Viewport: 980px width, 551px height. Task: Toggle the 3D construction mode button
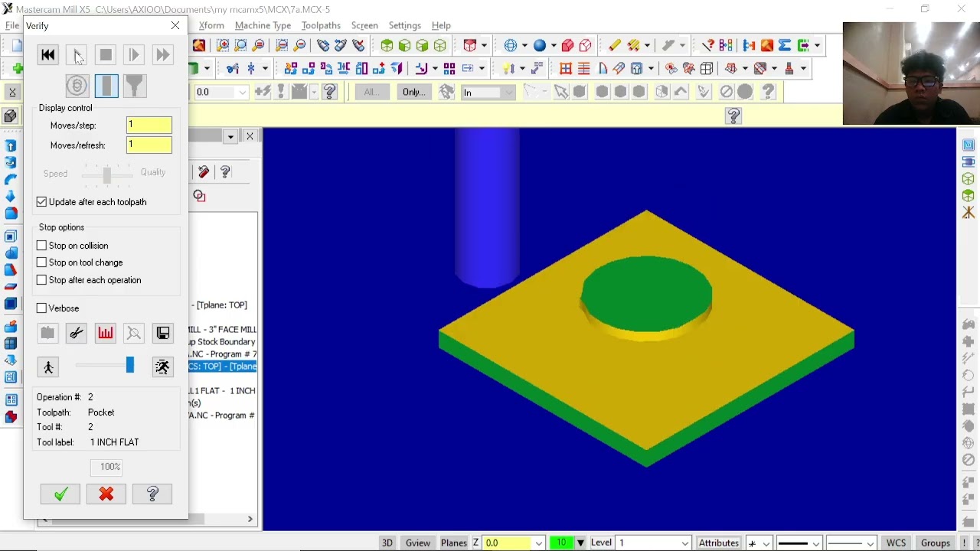coord(387,543)
